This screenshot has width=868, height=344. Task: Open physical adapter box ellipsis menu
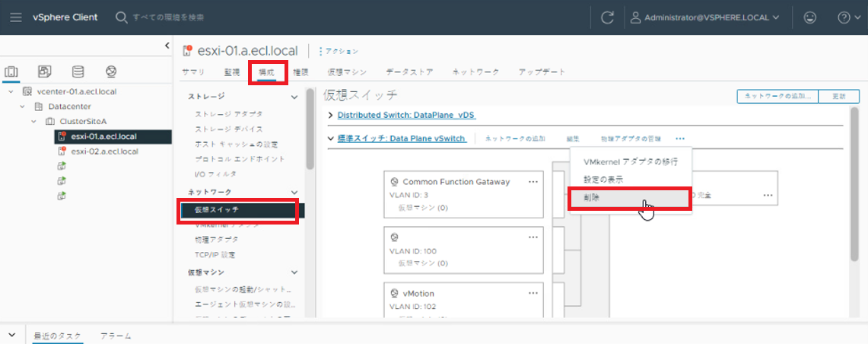pyautogui.click(x=768, y=195)
